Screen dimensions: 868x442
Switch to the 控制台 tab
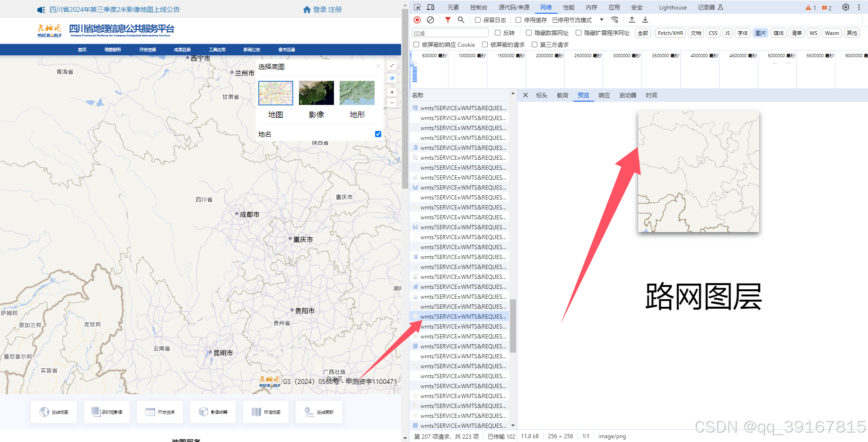coord(479,8)
